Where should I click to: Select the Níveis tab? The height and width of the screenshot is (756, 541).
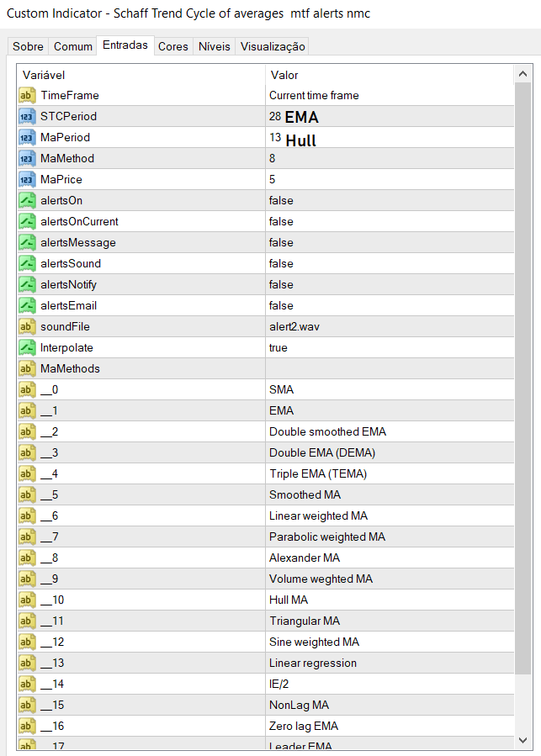215,46
